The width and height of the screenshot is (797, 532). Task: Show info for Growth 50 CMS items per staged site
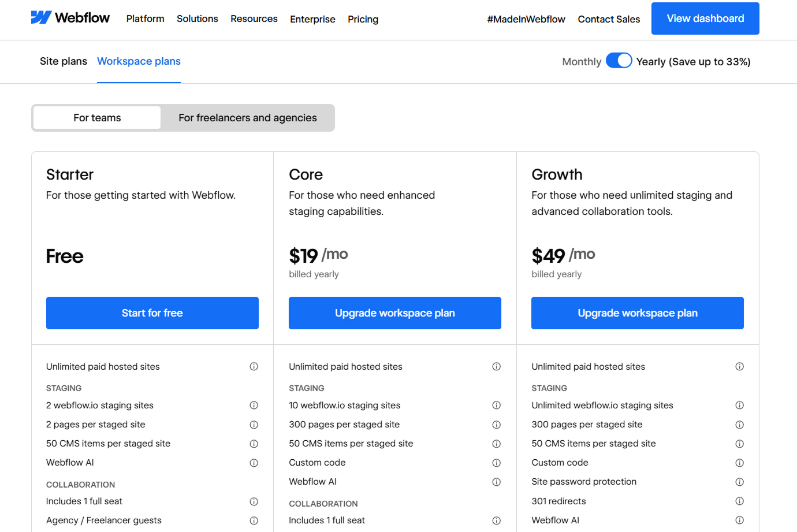point(739,444)
